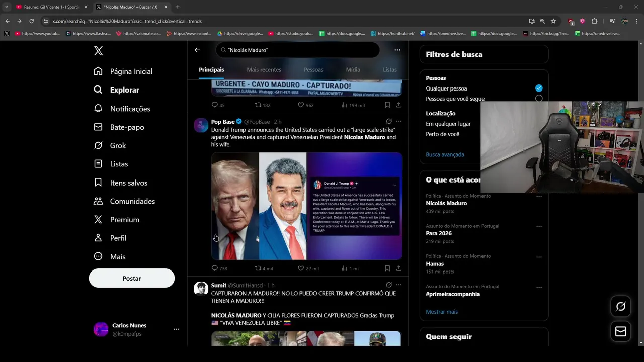
Task: Open the Nicolás Maduro trending topic
Action: [x=446, y=203]
